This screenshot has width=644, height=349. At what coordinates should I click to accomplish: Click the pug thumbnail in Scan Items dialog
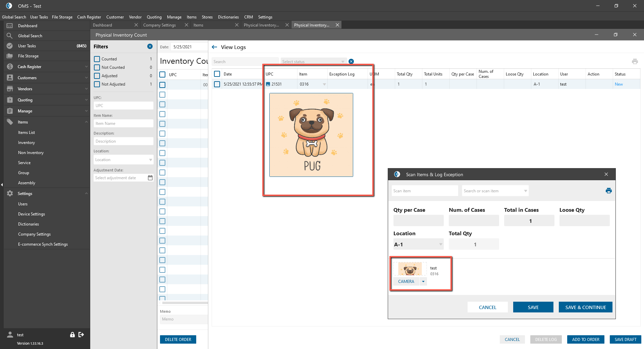(410, 269)
